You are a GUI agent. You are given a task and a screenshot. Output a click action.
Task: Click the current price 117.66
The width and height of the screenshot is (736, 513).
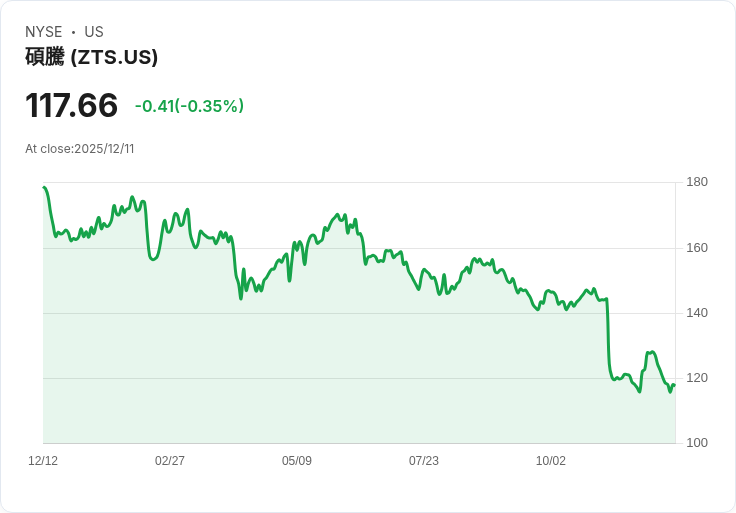click(x=71, y=105)
